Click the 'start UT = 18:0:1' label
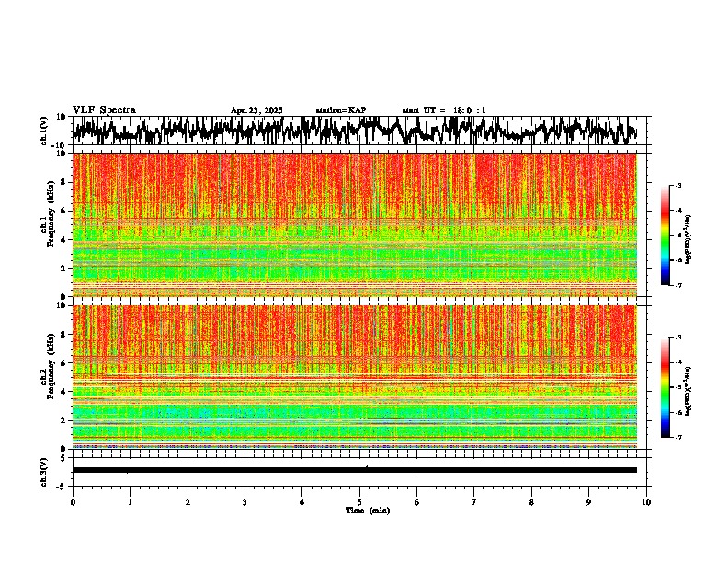 [x=444, y=110]
